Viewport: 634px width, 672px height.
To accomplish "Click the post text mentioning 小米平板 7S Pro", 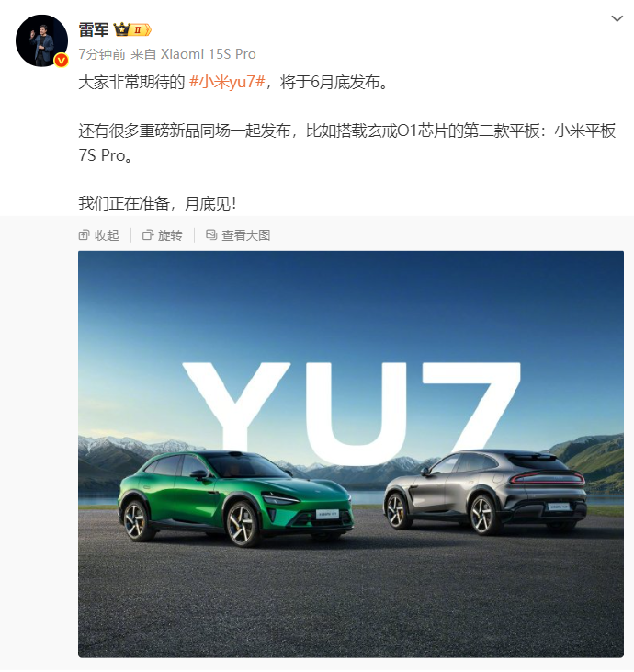I will click(x=347, y=142).
